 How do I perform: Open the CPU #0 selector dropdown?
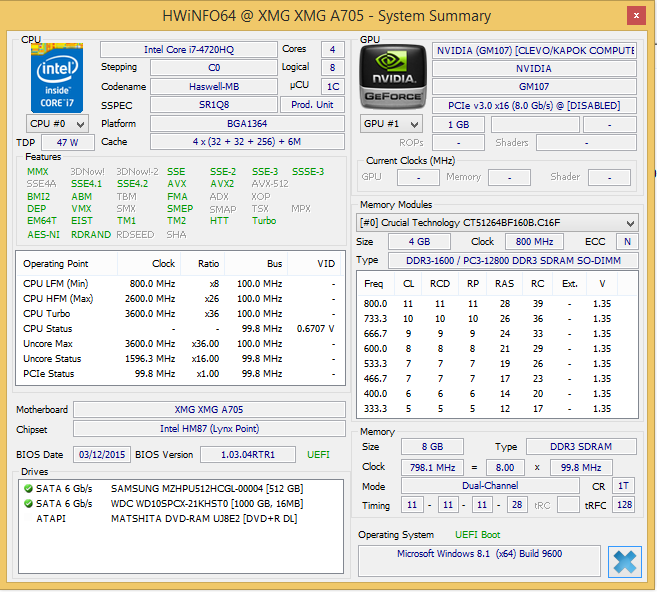pyautogui.click(x=57, y=124)
